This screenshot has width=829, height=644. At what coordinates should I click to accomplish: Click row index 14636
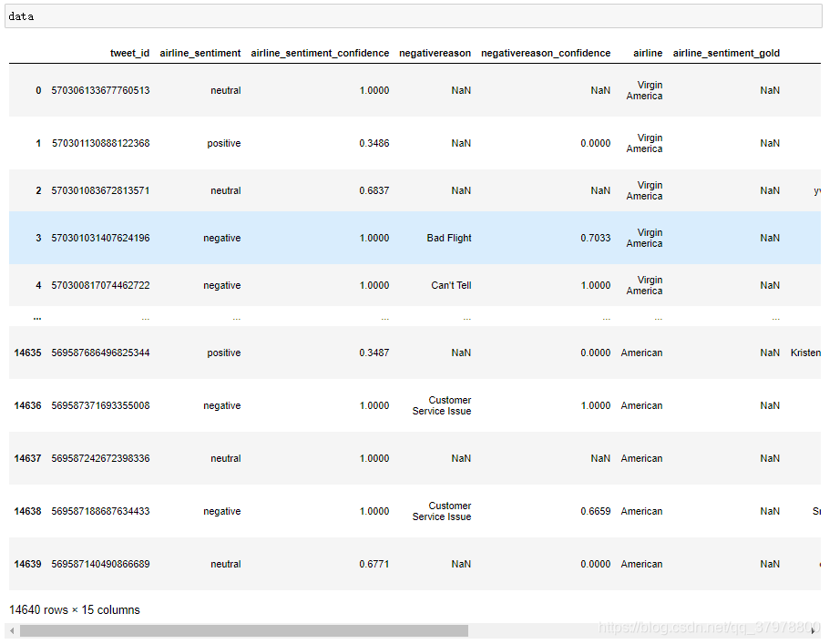(x=27, y=405)
